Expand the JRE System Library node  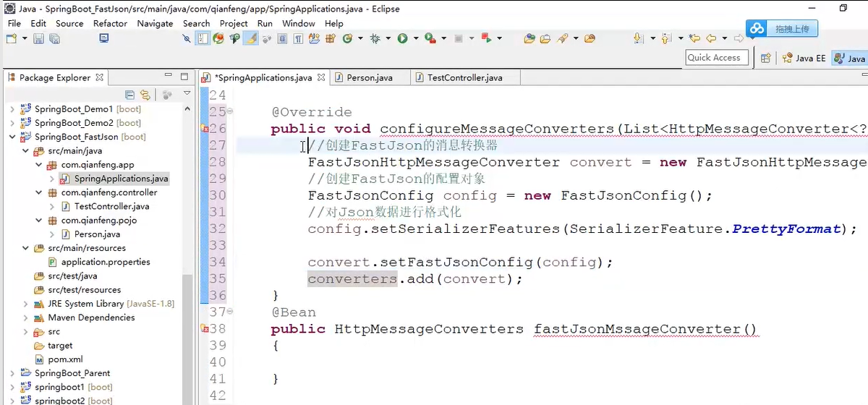(25, 304)
